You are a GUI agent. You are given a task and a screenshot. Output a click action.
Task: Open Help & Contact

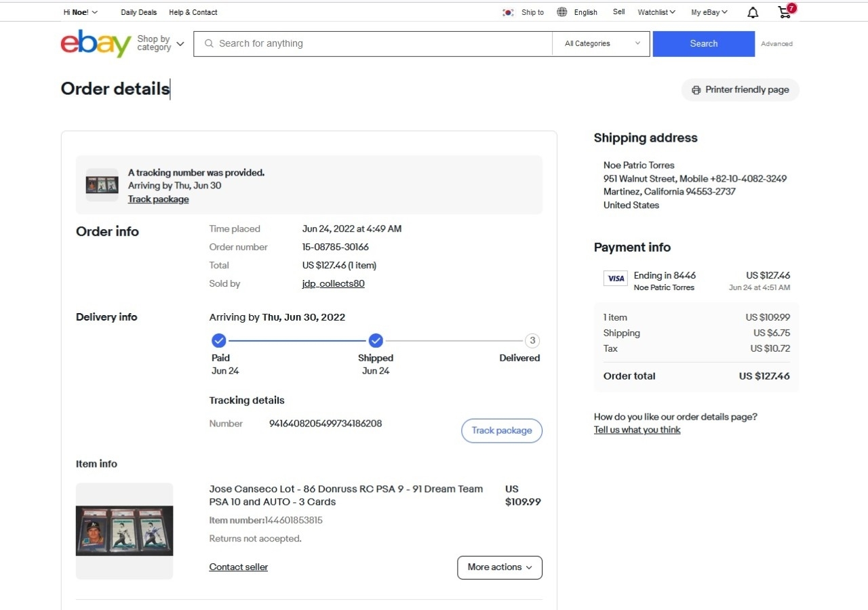click(193, 12)
